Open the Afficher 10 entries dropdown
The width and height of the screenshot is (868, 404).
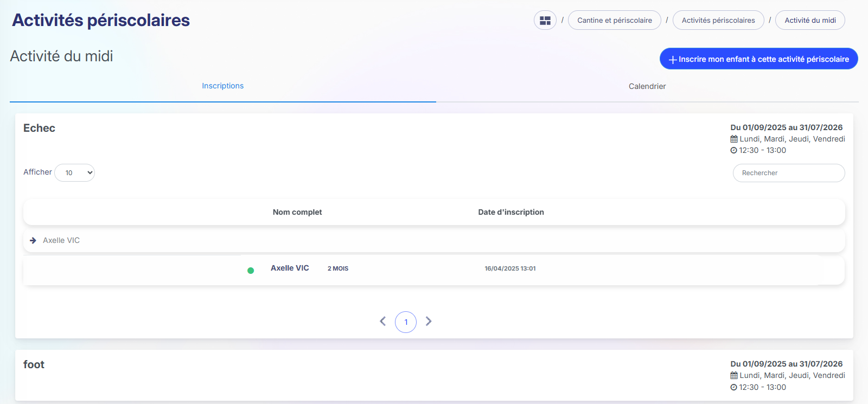(x=75, y=173)
